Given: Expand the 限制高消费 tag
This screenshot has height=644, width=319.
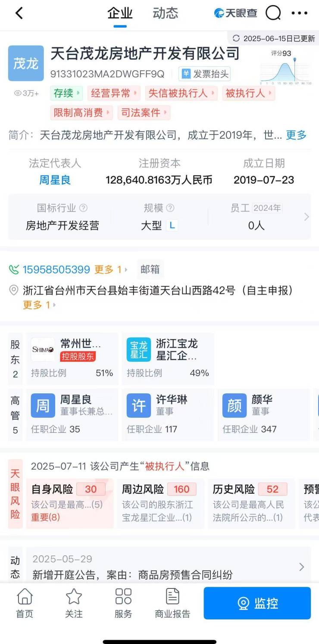Looking at the screenshot, I should (x=81, y=113).
